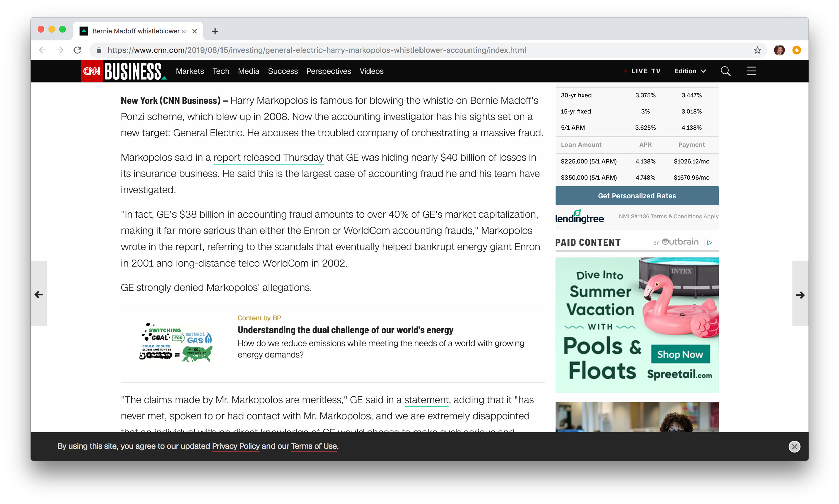This screenshot has height=504, width=839.
Task: Open Perspectives section
Action: (x=329, y=71)
